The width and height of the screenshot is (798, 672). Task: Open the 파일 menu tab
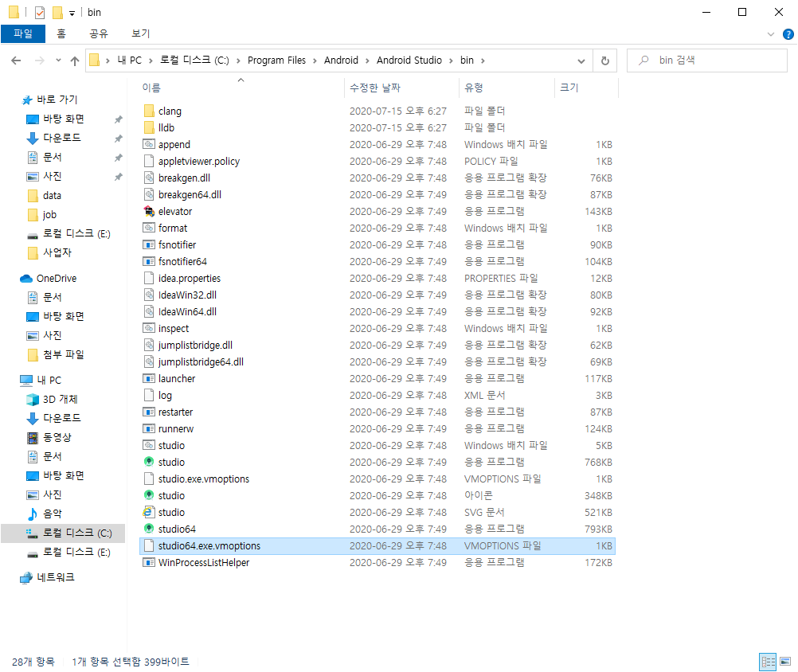(23, 33)
